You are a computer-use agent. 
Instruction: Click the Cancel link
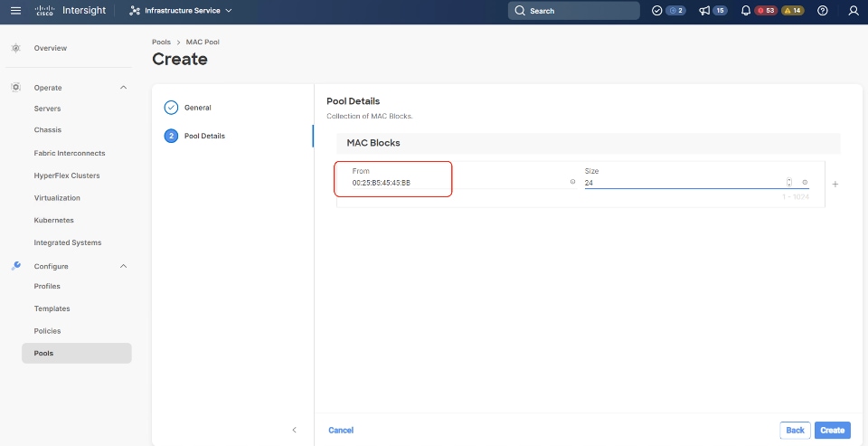(341, 430)
